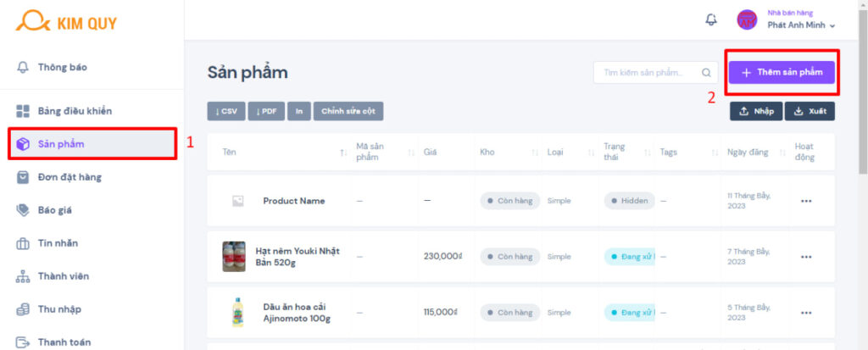Image resolution: width=868 pixels, height=350 pixels.
Task: Open the Product Name item
Action: point(294,201)
